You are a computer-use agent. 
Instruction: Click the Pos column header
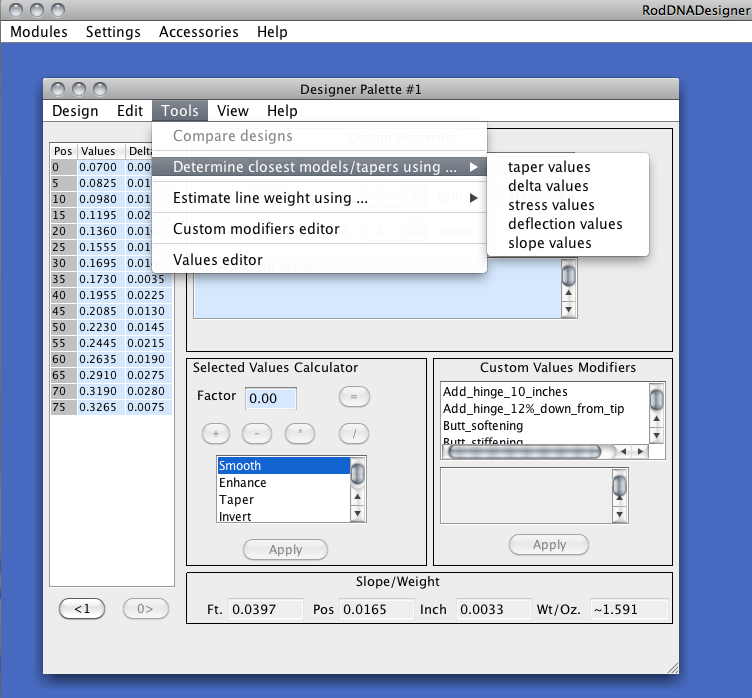point(63,151)
